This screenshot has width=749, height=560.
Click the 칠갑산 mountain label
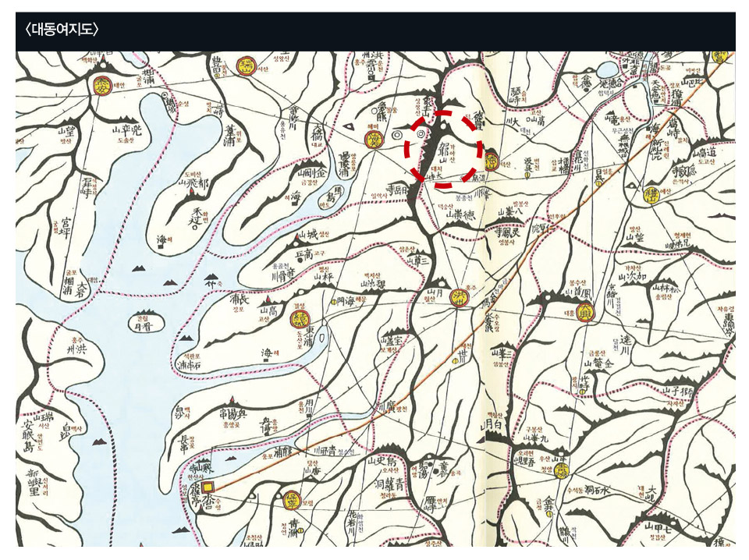click(659, 537)
